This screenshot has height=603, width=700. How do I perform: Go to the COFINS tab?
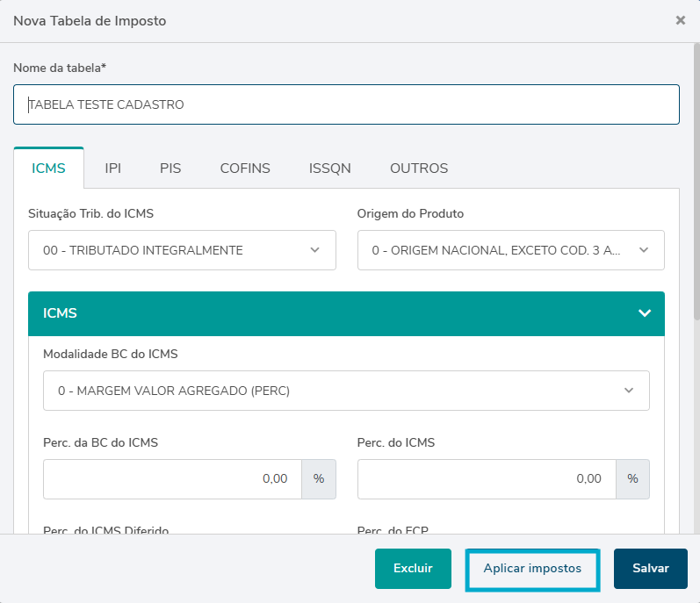[x=245, y=169]
